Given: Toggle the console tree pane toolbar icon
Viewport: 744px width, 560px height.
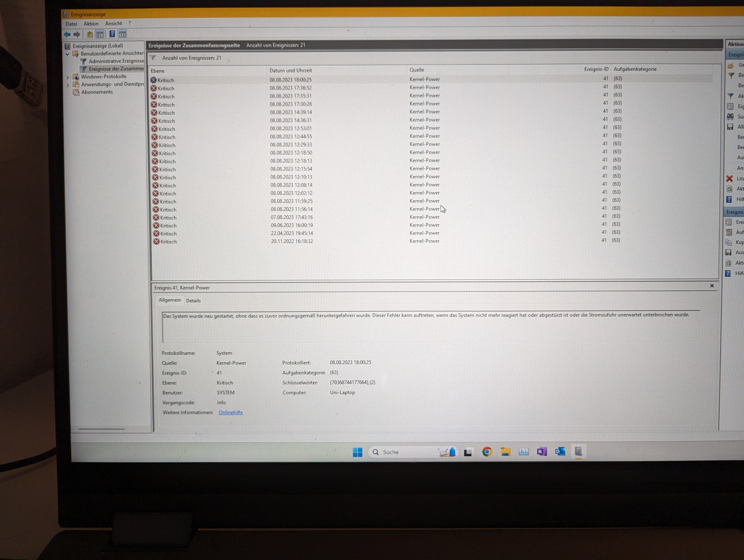Looking at the screenshot, I should pyautogui.click(x=100, y=34).
